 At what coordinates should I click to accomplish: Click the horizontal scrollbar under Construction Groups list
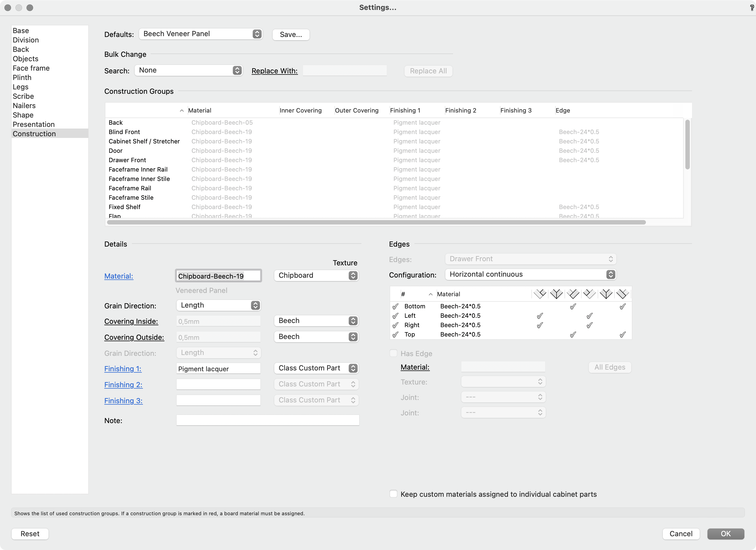pos(376,222)
